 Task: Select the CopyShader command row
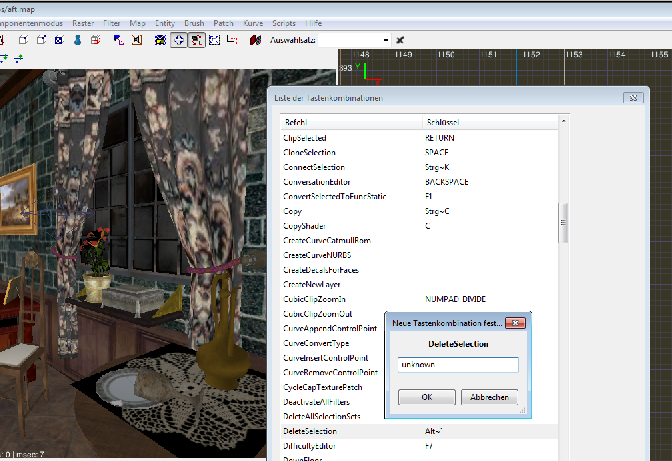pos(419,226)
